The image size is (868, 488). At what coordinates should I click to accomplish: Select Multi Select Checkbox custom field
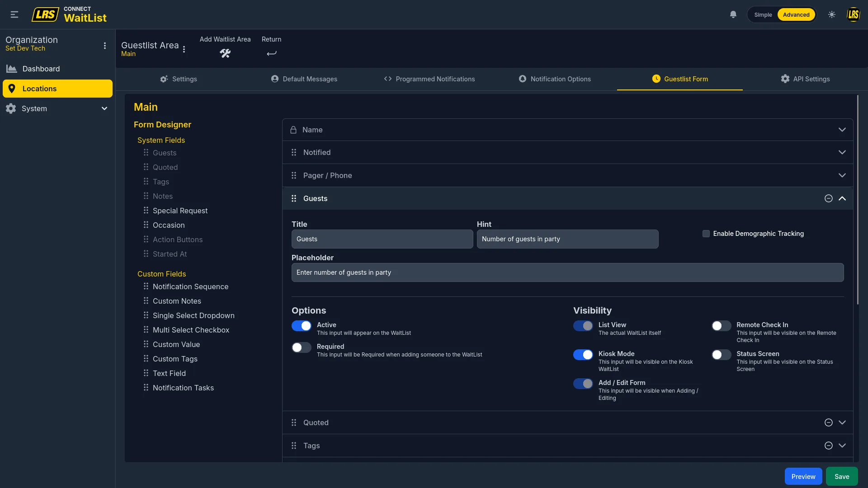coord(191,330)
